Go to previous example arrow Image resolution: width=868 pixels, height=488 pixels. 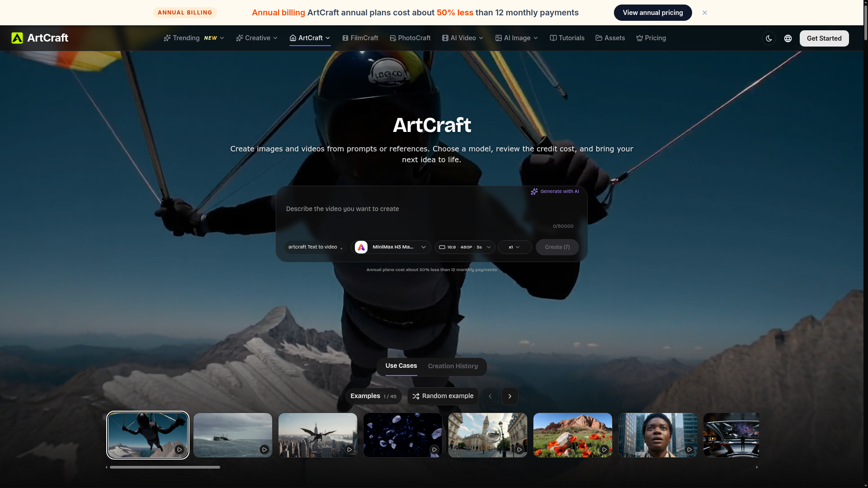pyautogui.click(x=490, y=396)
